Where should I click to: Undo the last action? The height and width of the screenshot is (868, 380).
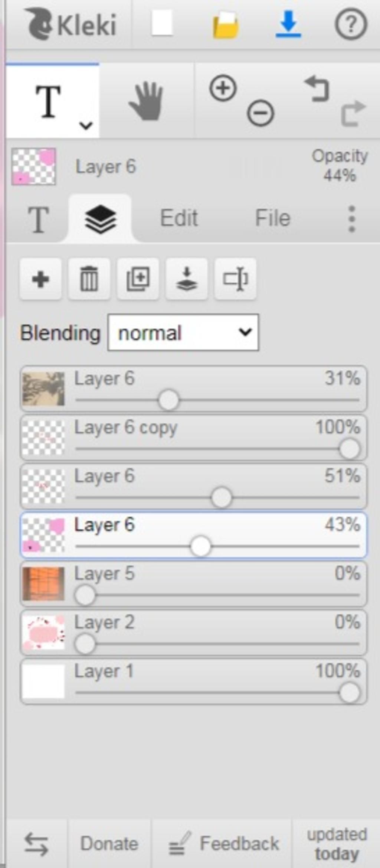click(317, 88)
